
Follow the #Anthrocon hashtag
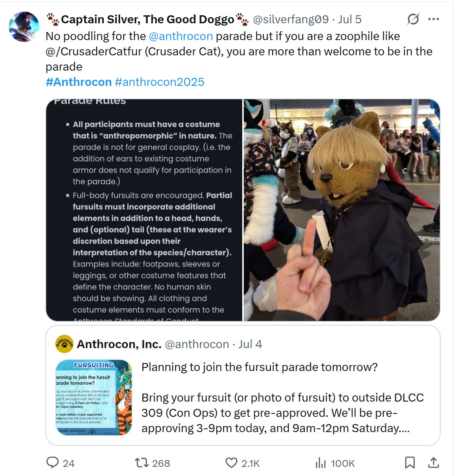tap(79, 82)
